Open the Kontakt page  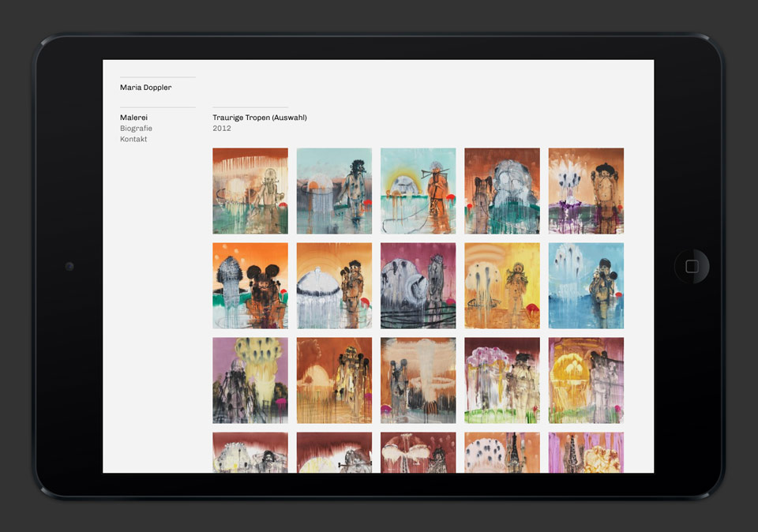[133, 139]
